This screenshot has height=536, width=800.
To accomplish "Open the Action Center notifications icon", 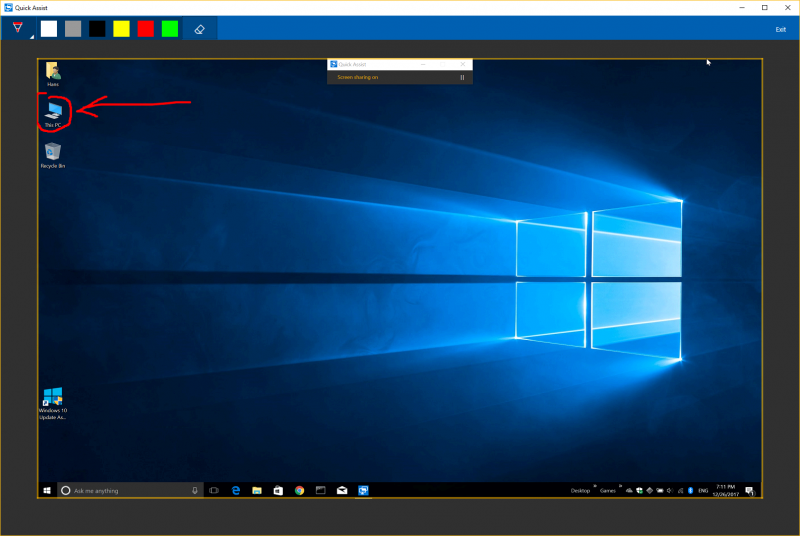I will click(x=749, y=491).
